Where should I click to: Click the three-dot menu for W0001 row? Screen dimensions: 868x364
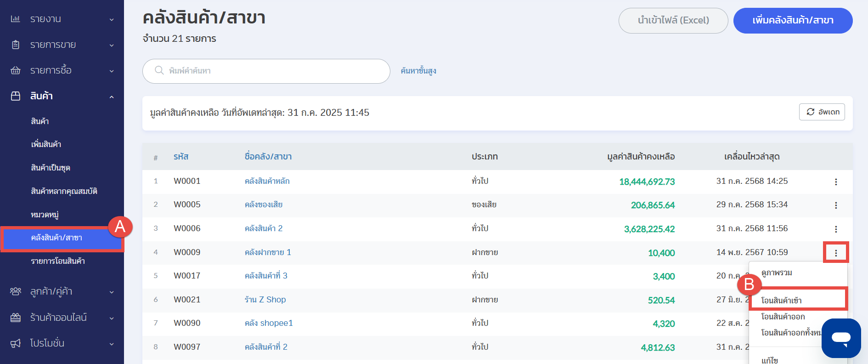835,182
